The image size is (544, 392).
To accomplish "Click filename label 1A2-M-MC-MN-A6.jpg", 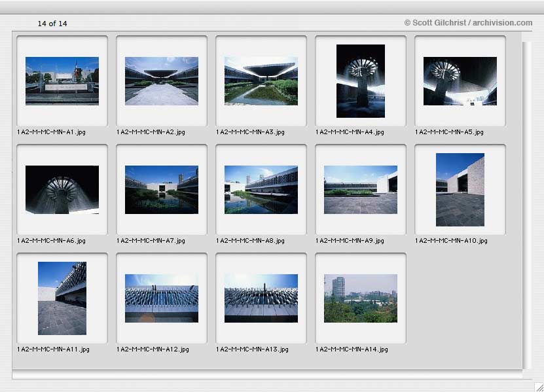I will point(51,241).
